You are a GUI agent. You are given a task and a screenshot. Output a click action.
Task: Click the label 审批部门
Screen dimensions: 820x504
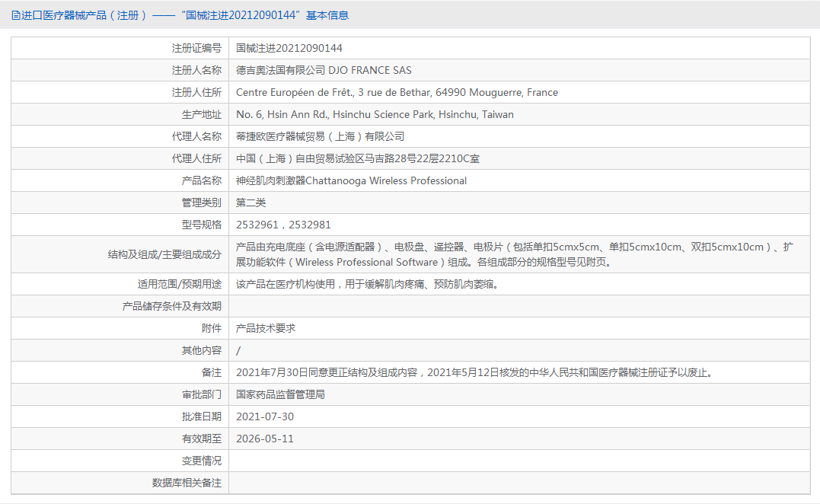click(202, 394)
